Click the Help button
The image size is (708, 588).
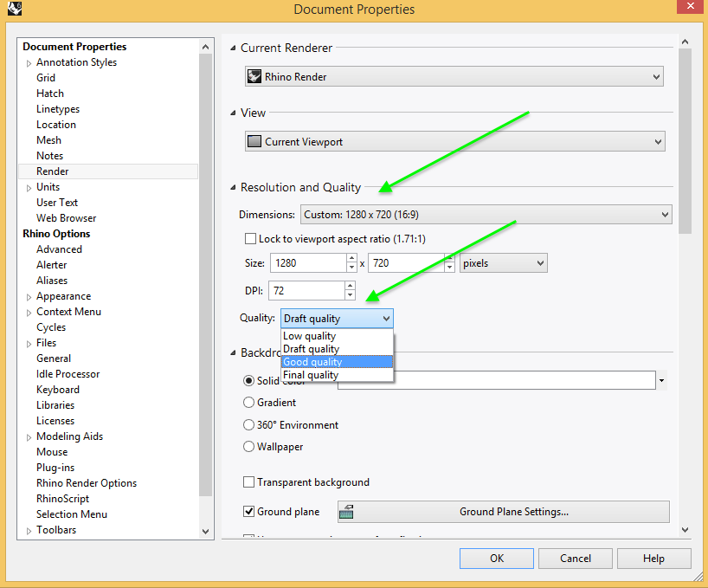pos(653,558)
